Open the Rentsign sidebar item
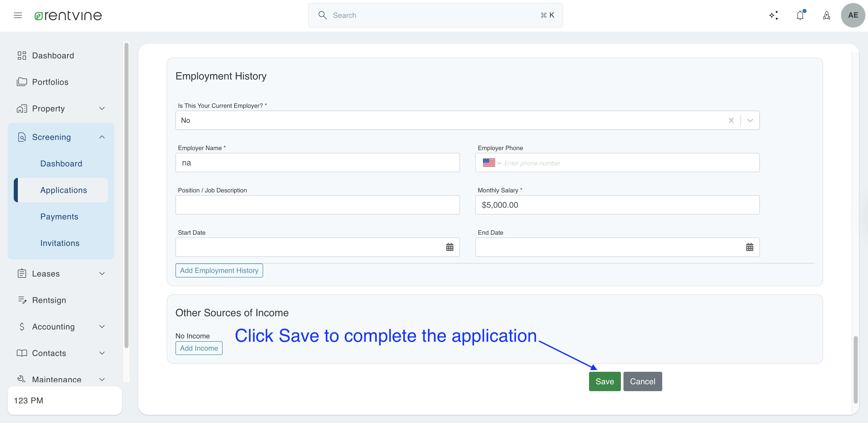This screenshot has width=868, height=423. pos(61,300)
